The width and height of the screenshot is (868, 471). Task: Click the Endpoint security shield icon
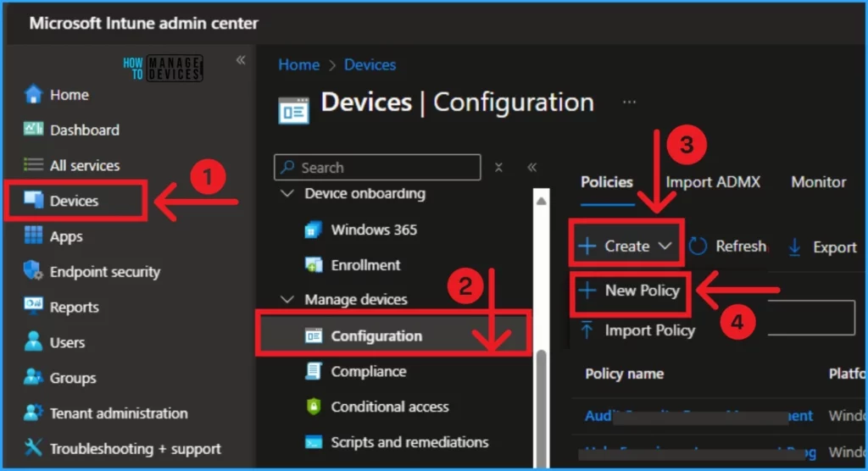pos(33,270)
